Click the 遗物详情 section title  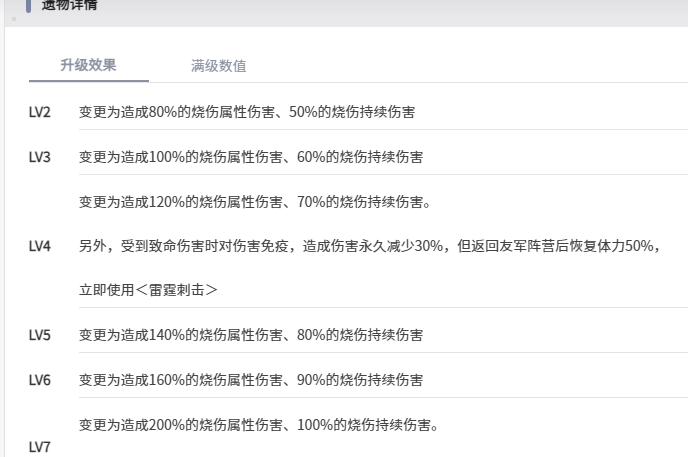pos(69,5)
